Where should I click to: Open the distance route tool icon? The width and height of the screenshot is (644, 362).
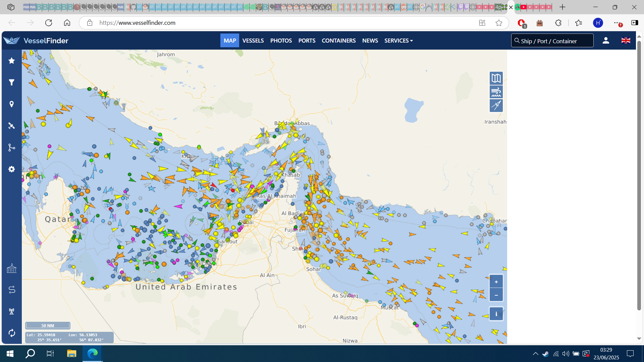tap(12, 290)
